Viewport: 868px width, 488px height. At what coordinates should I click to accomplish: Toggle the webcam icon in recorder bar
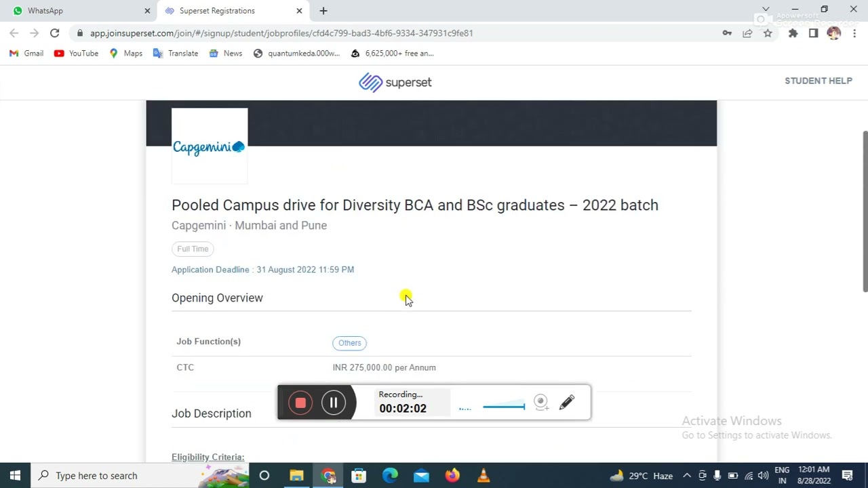[540, 403]
